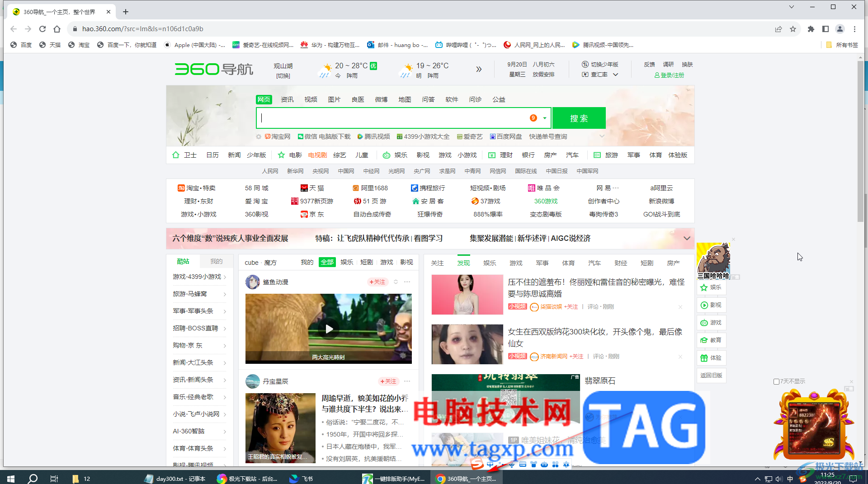Collapse the news headline banner chevron

(687, 238)
